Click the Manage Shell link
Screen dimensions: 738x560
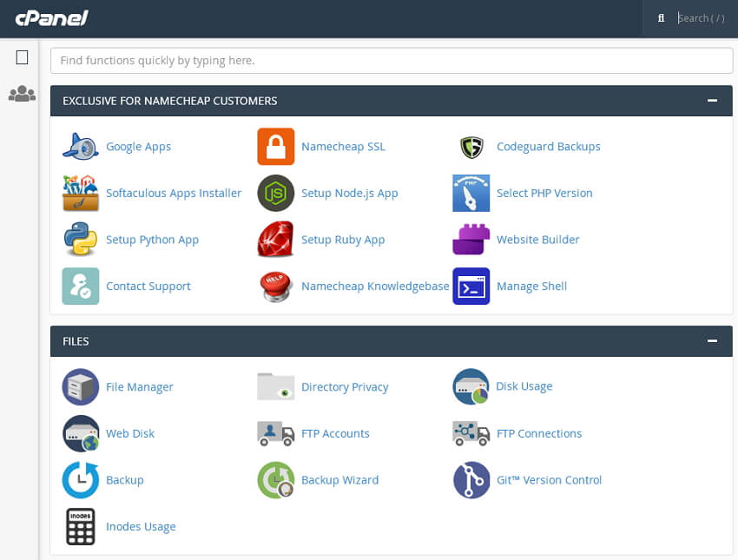pos(532,287)
